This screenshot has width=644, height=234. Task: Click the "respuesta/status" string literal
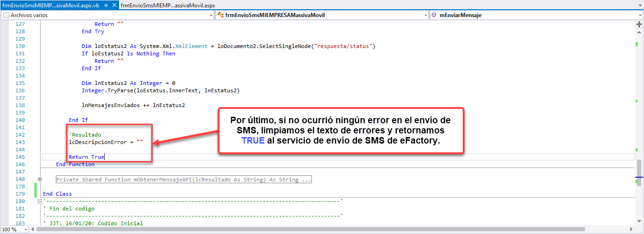click(x=344, y=46)
